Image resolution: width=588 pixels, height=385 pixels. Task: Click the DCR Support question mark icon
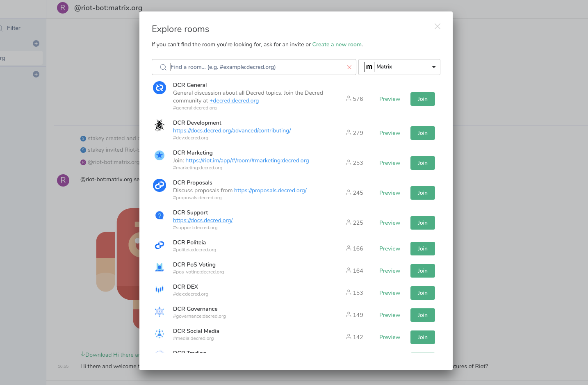point(160,215)
